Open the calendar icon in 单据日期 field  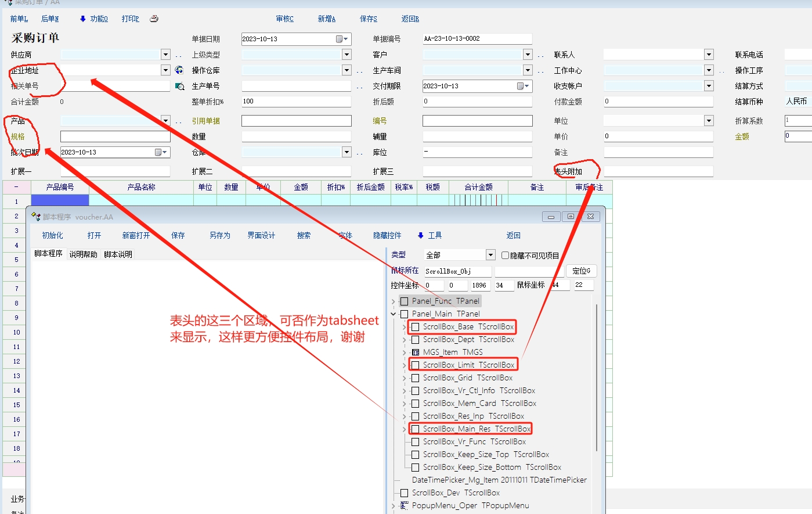tap(340, 39)
